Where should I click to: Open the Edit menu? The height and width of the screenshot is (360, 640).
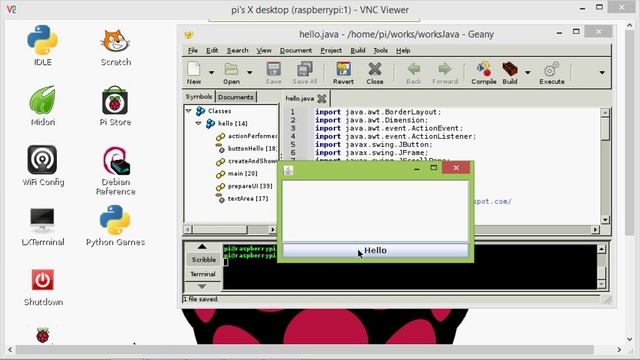212,50
